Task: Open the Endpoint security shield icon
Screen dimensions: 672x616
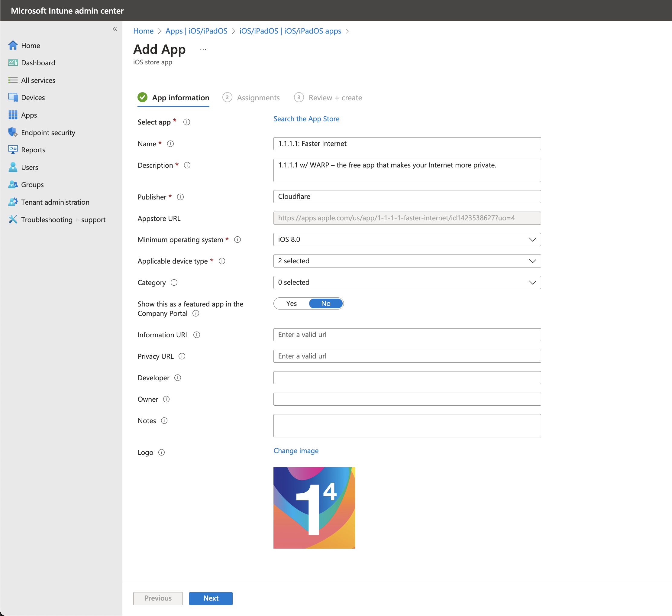Action: point(13,132)
